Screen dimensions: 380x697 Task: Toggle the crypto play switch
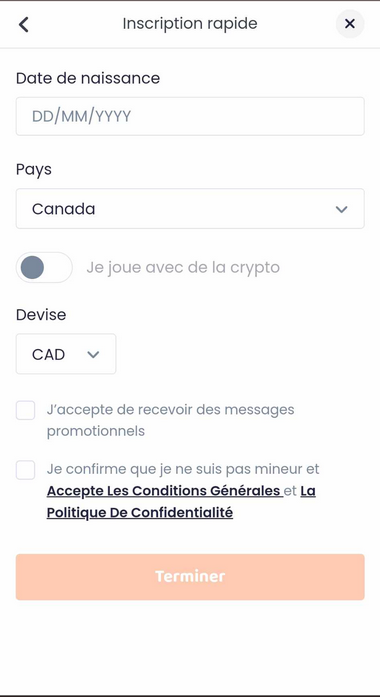click(x=44, y=268)
